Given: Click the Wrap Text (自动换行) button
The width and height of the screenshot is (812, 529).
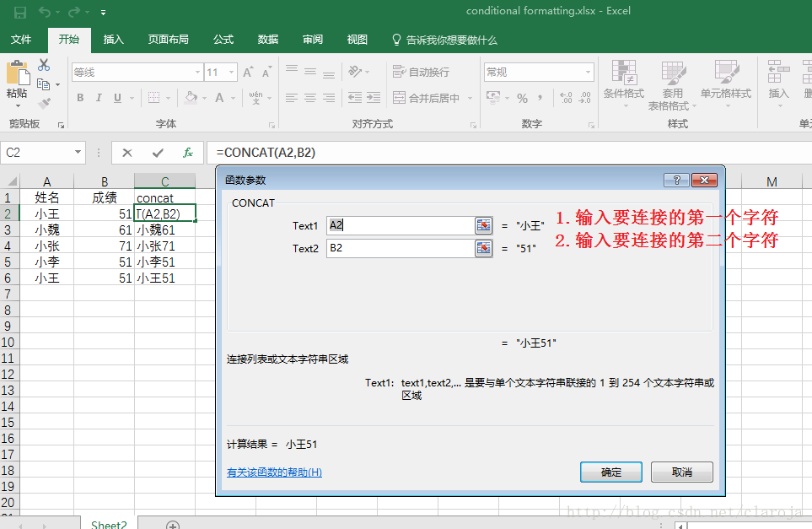Looking at the screenshot, I should pyautogui.click(x=421, y=72).
